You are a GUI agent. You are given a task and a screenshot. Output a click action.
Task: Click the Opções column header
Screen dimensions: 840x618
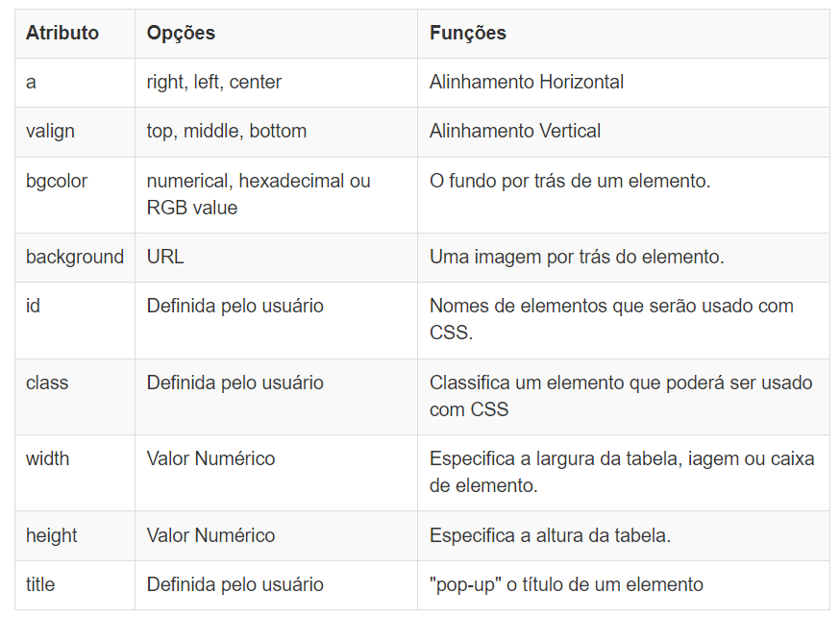click(x=181, y=33)
